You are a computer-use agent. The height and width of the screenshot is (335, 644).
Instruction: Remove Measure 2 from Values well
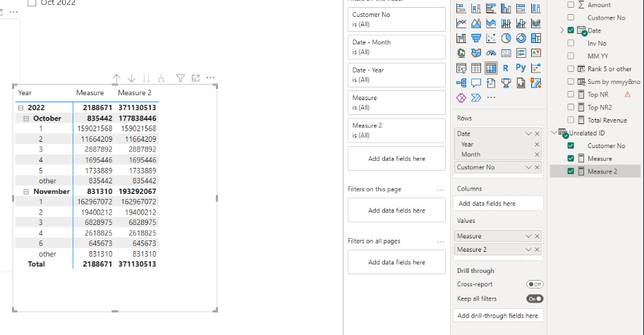coord(537,250)
